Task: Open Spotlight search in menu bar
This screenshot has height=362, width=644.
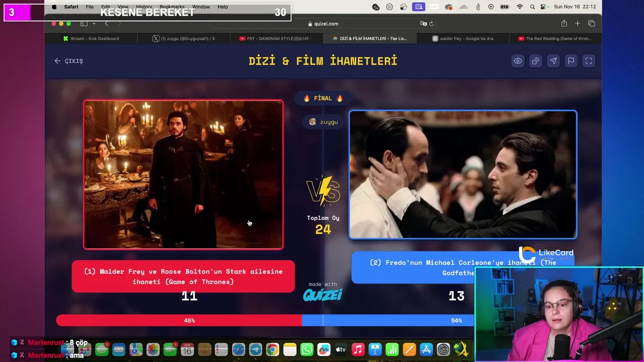Action: coord(532,7)
